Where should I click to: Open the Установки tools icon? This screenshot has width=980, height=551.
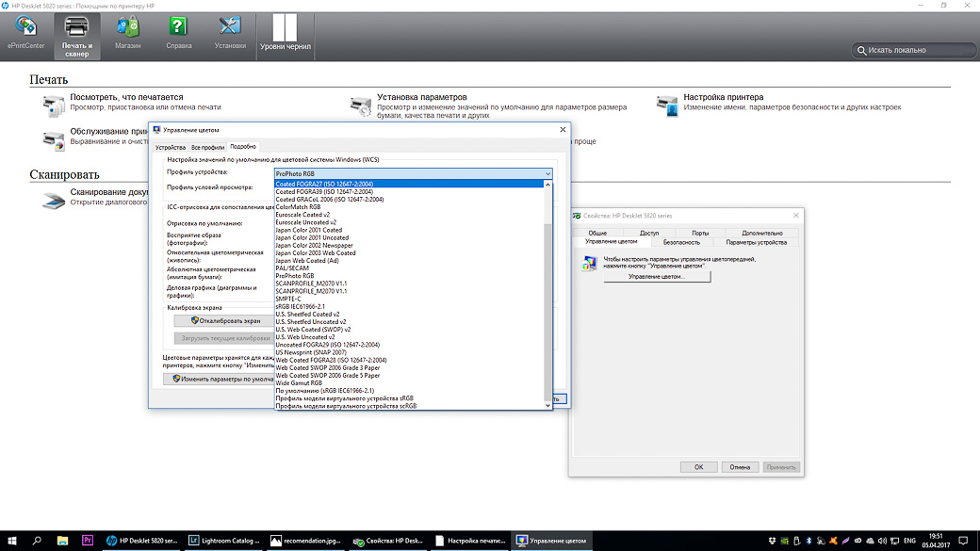(230, 33)
